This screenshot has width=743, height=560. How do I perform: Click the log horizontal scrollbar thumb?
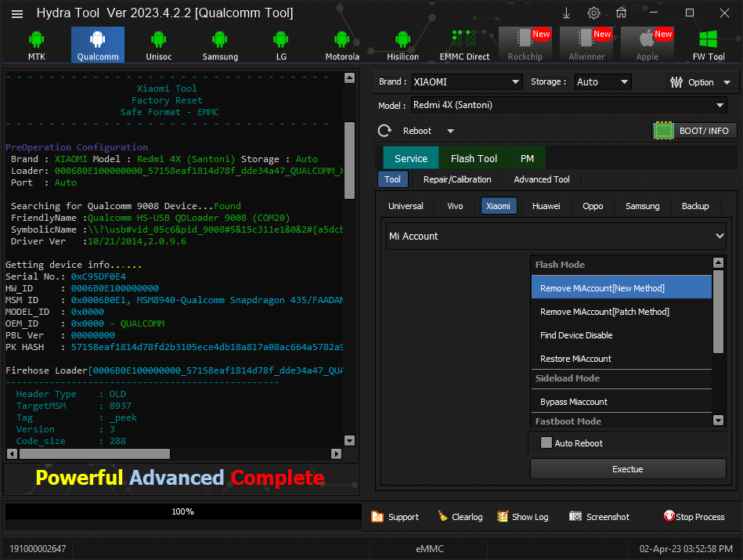click(94, 453)
